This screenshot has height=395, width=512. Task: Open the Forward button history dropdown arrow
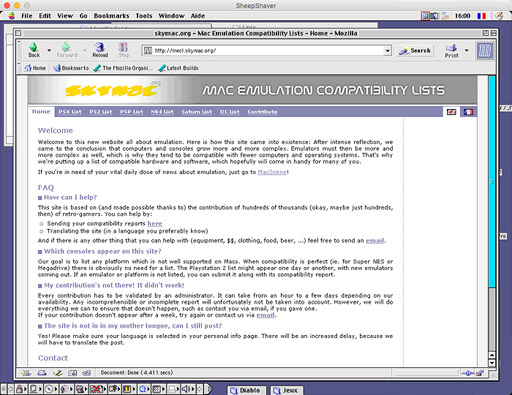pos(84,50)
